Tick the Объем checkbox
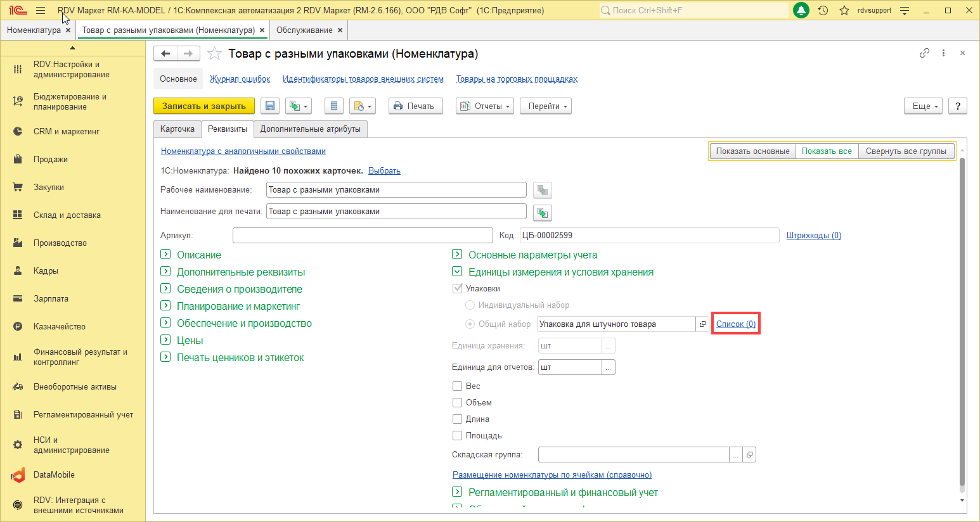The width and height of the screenshot is (980, 522). [x=457, y=403]
